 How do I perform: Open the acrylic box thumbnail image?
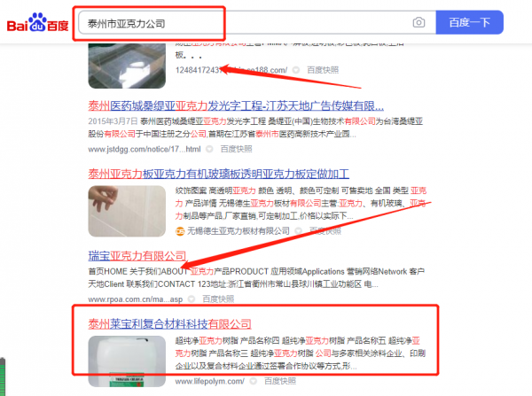127,66
